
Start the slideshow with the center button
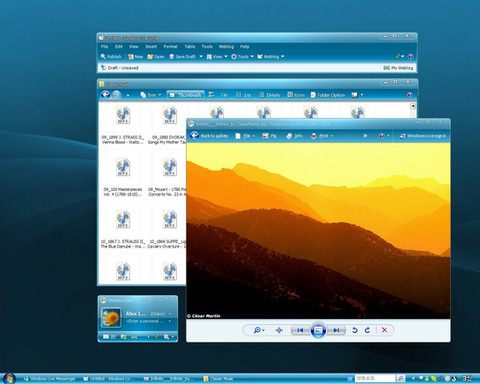point(318,330)
